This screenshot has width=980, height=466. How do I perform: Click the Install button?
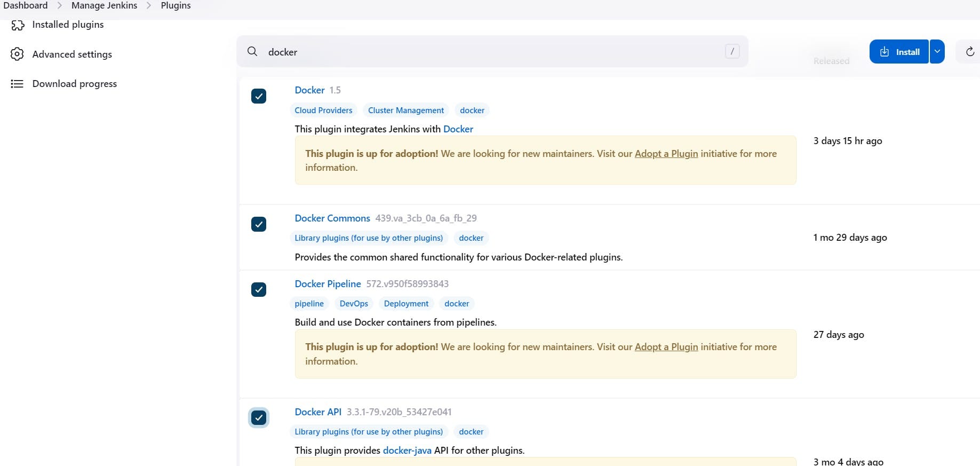899,52
